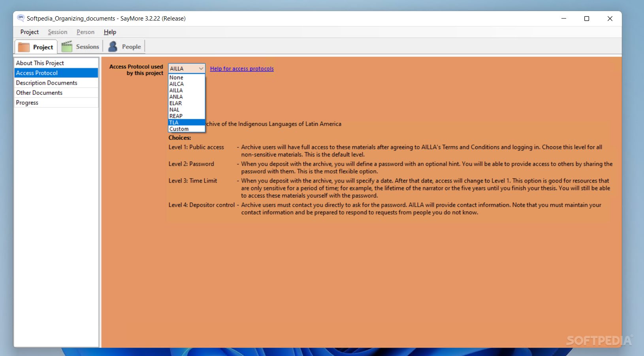Screen dimensions: 644x356
Task: Switch to the People tab
Action: [x=125, y=47]
